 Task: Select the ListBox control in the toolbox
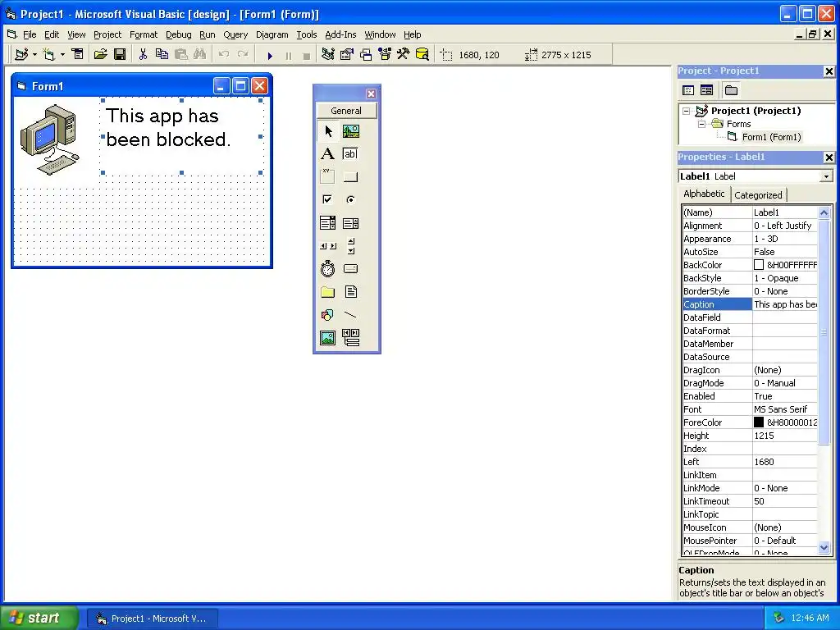pyautogui.click(x=351, y=223)
